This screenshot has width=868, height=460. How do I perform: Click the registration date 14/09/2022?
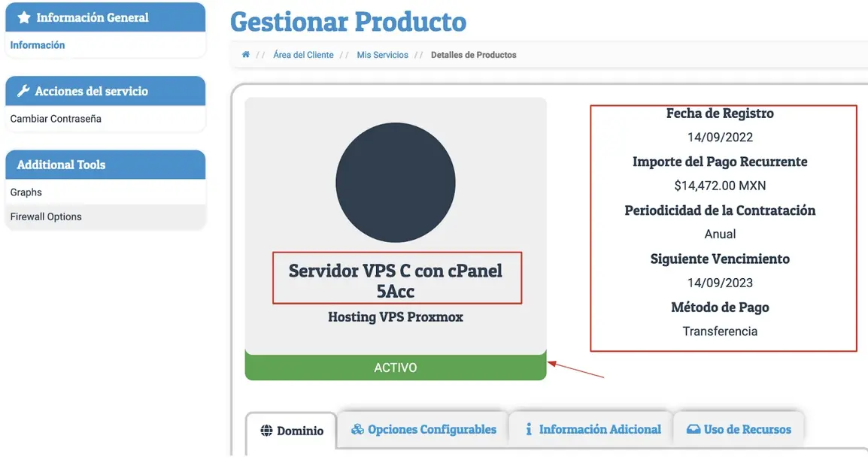720,137
